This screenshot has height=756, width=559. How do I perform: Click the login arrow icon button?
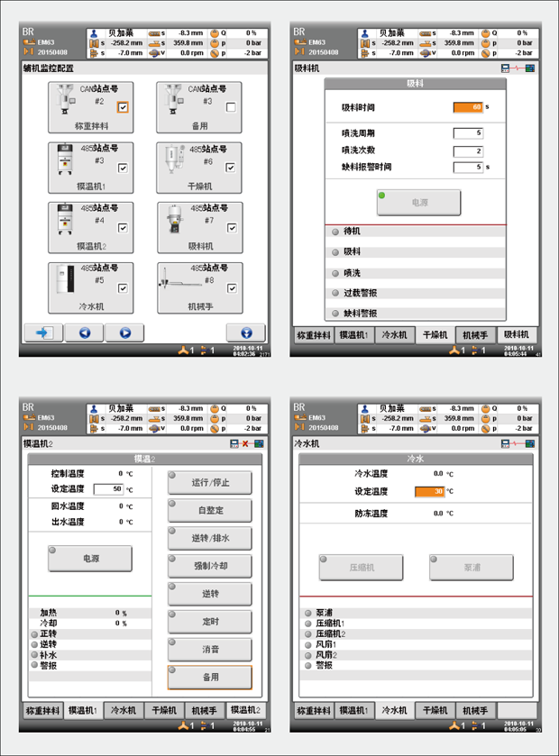43,332
